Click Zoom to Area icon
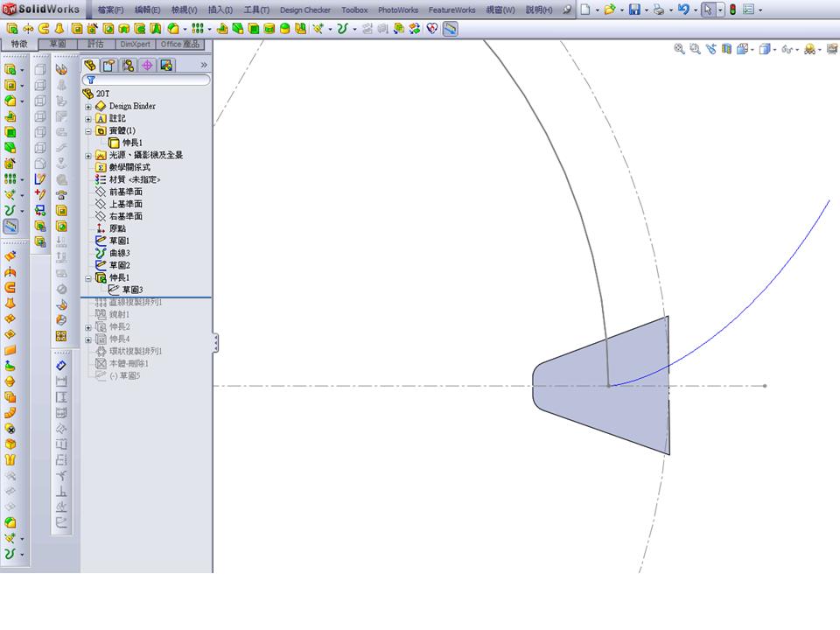This screenshot has width=840, height=630. tap(696, 49)
